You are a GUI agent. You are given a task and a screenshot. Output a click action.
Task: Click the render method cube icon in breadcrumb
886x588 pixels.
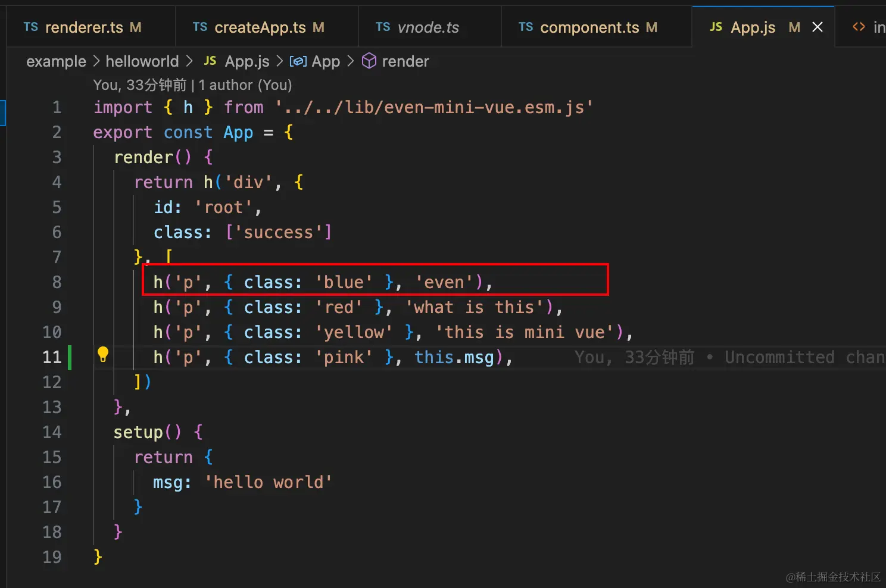(x=369, y=61)
